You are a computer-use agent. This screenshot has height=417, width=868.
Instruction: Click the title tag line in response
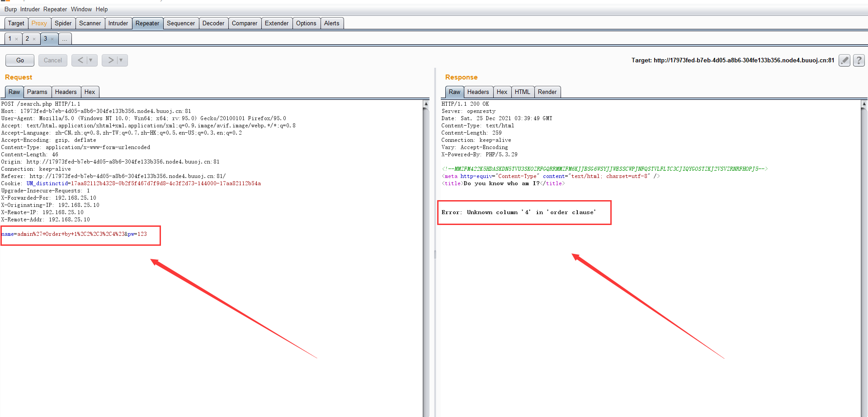pos(503,183)
